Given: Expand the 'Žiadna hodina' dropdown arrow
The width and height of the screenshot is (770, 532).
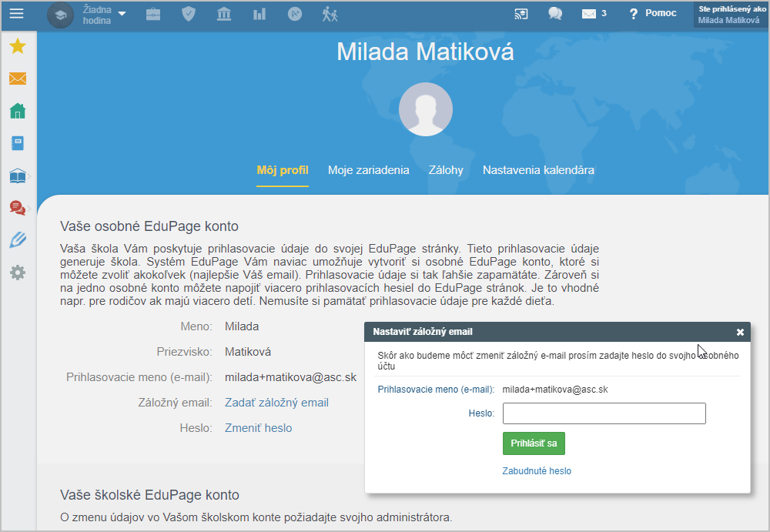Looking at the screenshot, I should click(x=122, y=14).
